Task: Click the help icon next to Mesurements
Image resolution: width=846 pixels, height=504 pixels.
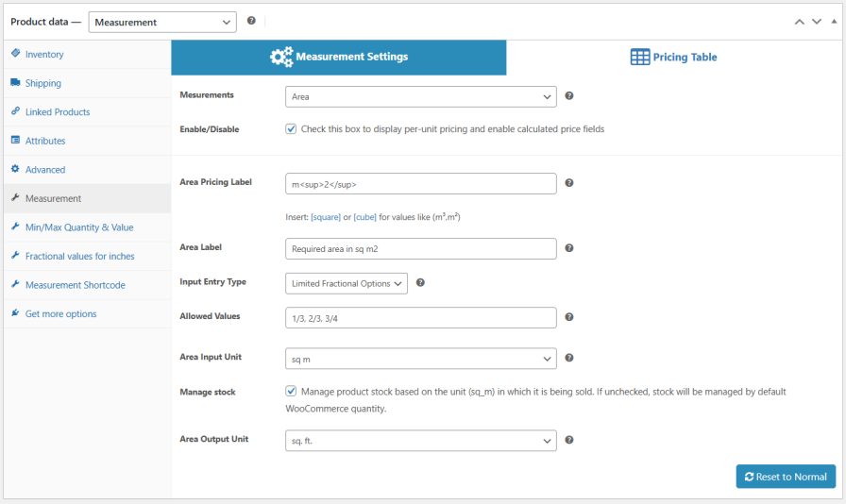Action: pos(569,96)
